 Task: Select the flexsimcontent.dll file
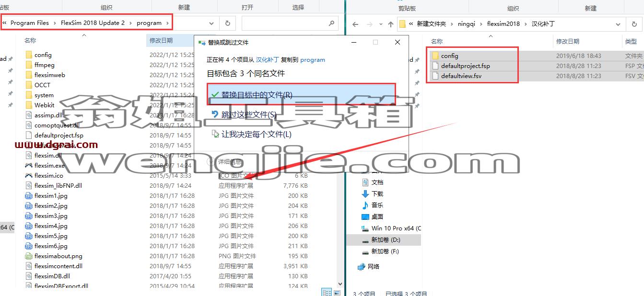pyautogui.click(x=58, y=266)
